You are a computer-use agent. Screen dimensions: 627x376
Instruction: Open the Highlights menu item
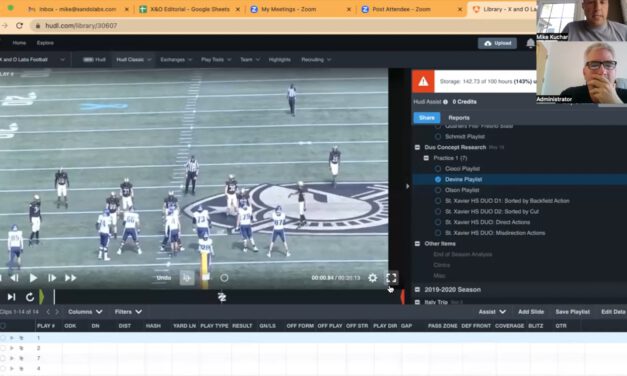click(280, 60)
